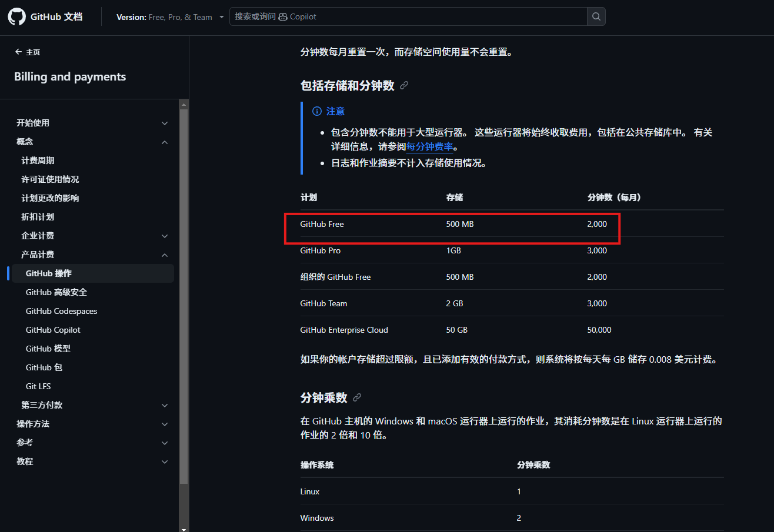The height and width of the screenshot is (532, 774).
Task: Expand the 第三方付款 sidebar section
Action: [165, 405]
